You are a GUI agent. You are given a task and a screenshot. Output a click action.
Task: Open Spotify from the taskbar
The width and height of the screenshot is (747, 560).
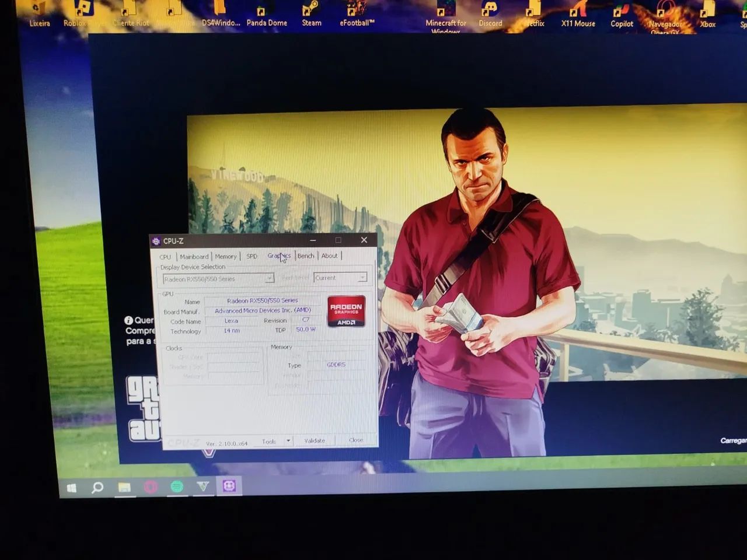pyautogui.click(x=177, y=486)
